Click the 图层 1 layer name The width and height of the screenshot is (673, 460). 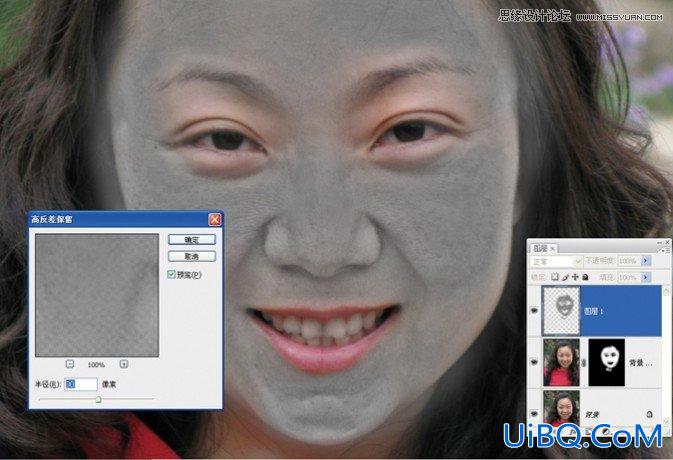click(594, 311)
